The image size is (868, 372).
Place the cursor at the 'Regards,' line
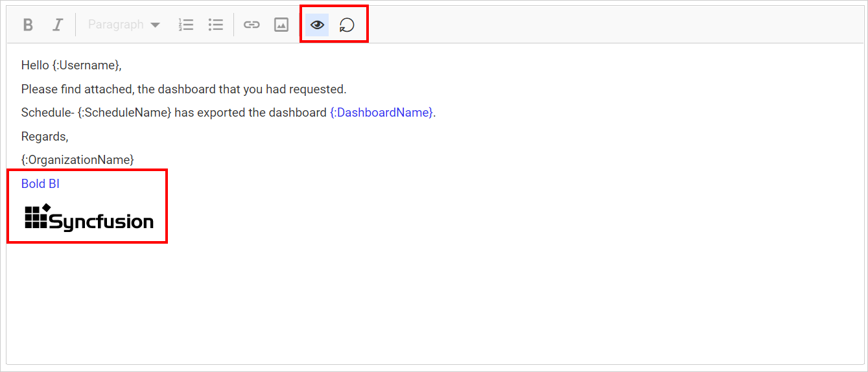(x=45, y=136)
